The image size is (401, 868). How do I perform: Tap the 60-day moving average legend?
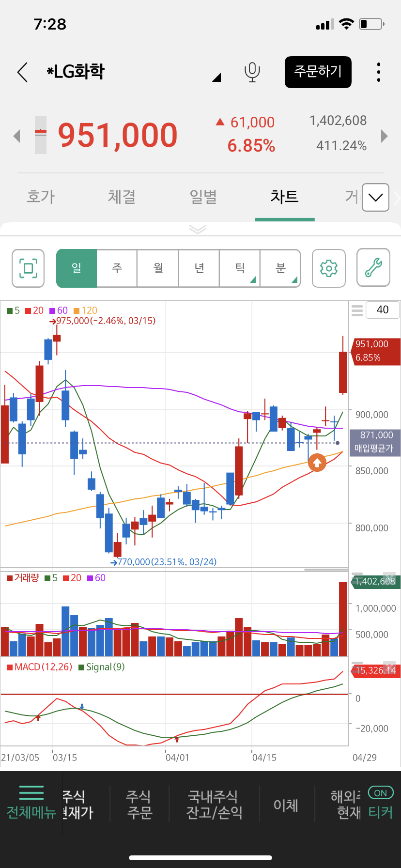tap(59, 310)
